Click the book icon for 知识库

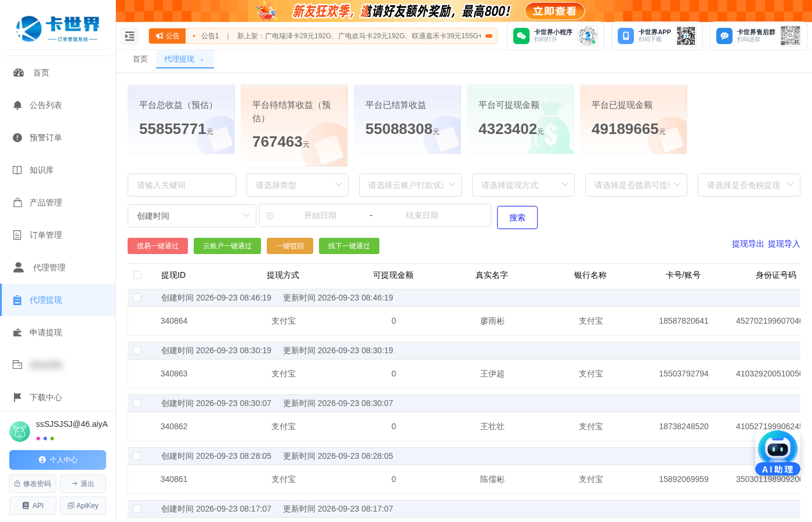coord(17,170)
